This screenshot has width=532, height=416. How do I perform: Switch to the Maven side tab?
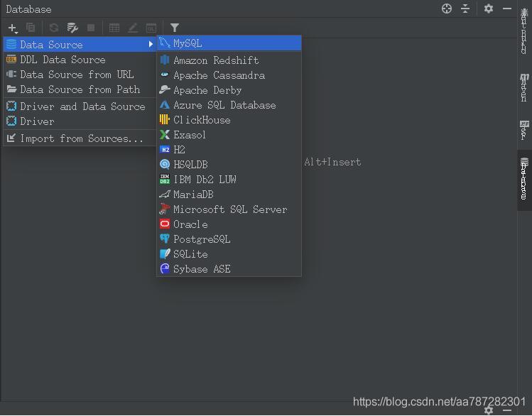pyautogui.click(x=524, y=87)
